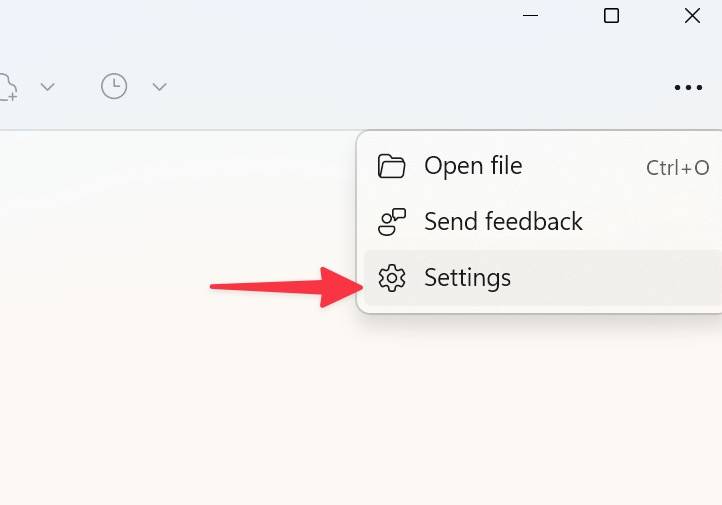This screenshot has width=722, height=505.
Task: Click the folder icon beside Open file
Action: point(391,166)
